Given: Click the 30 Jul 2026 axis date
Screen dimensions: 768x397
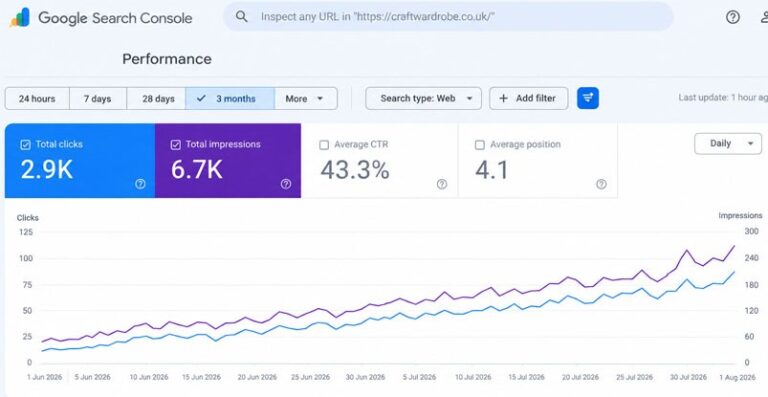Looking at the screenshot, I should coord(689,377).
